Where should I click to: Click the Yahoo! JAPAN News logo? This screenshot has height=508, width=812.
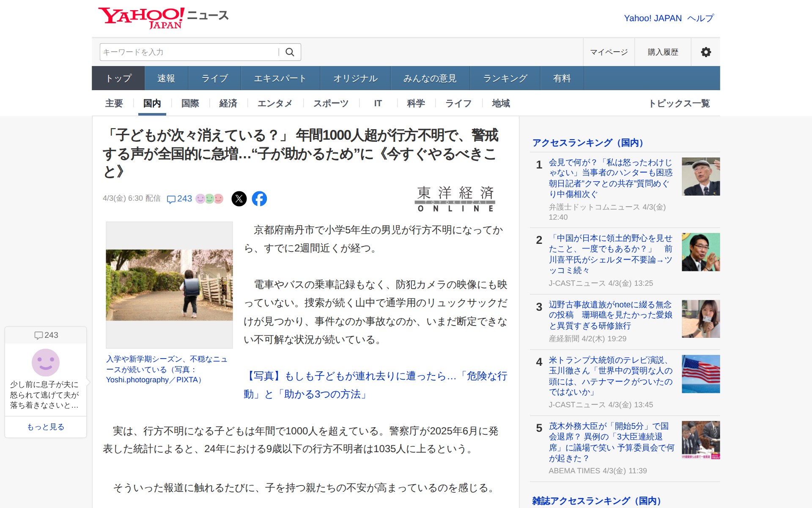[x=163, y=18]
